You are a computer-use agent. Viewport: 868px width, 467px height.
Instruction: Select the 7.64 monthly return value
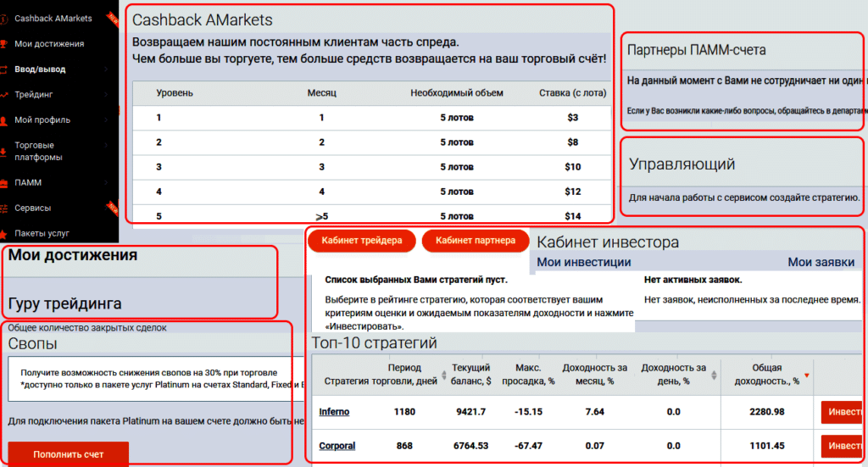(594, 412)
